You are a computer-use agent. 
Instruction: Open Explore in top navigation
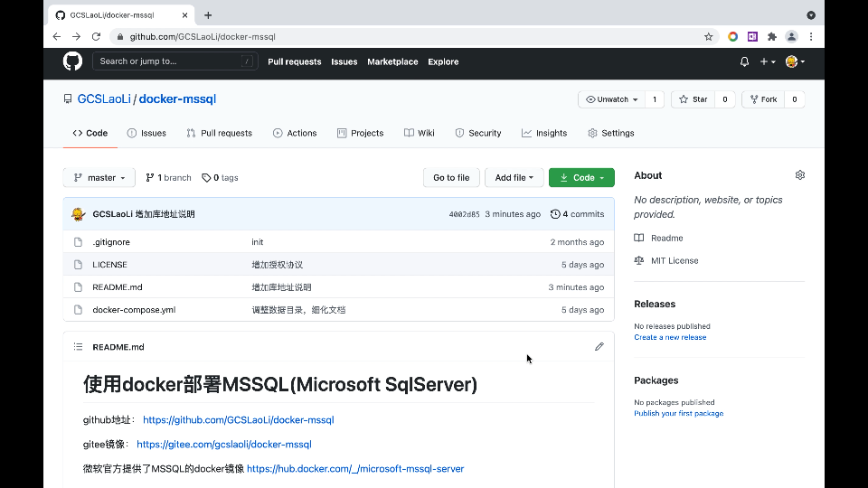[443, 62]
